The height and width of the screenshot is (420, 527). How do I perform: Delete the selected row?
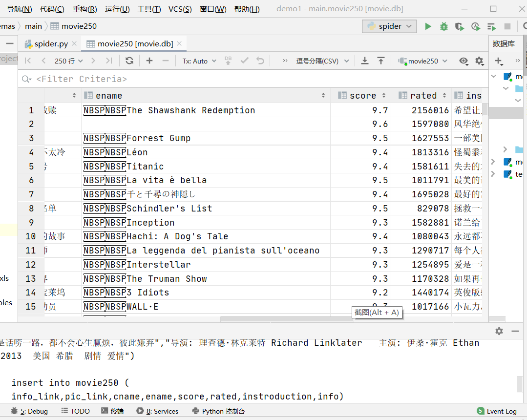[166, 61]
